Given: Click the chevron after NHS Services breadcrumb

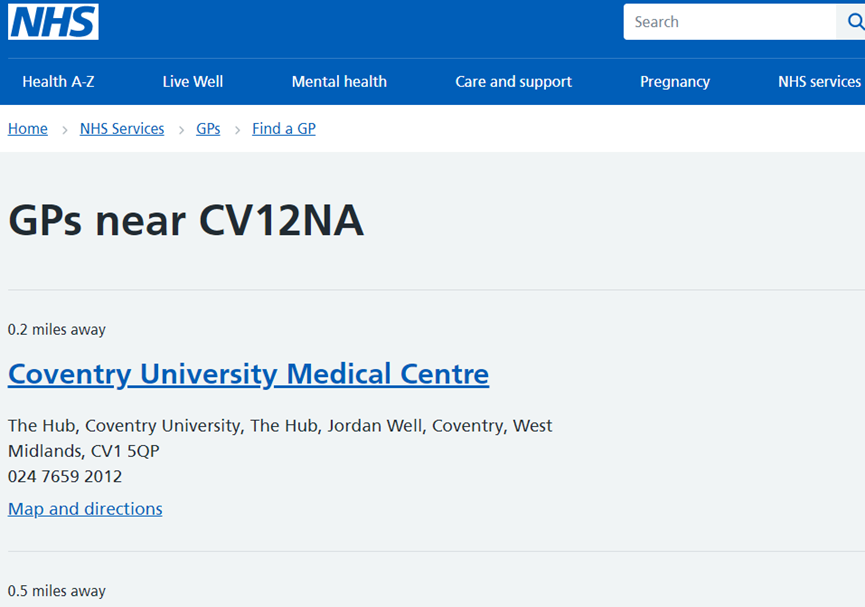Looking at the screenshot, I should [x=181, y=129].
